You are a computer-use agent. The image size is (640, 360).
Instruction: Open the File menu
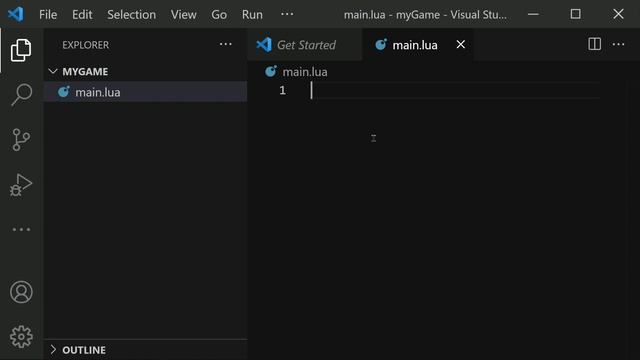point(48,15)
